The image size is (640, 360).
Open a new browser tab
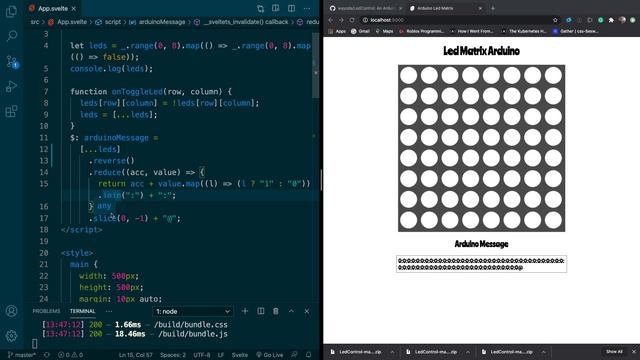coord(493,8)
